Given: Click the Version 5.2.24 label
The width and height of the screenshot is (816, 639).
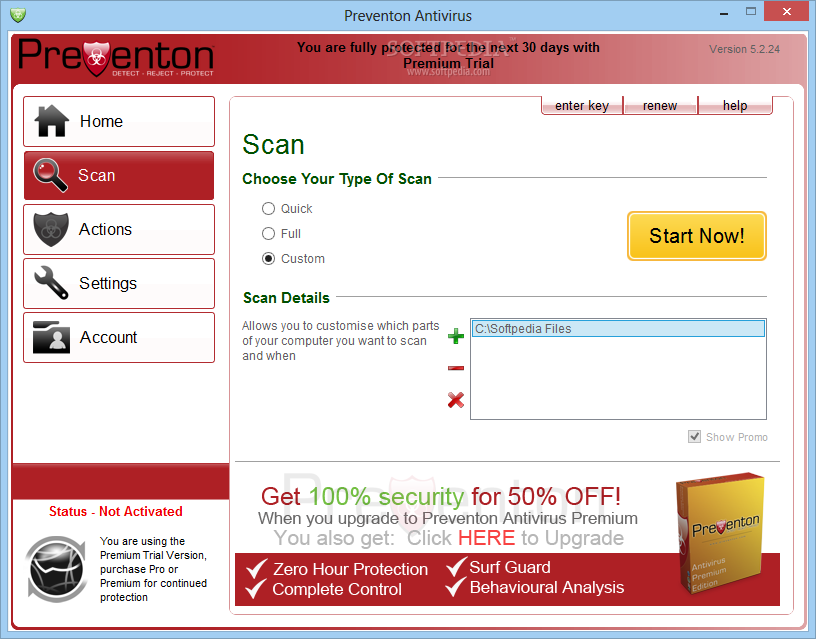Looking at the screenshot, I should pos(744,49).
